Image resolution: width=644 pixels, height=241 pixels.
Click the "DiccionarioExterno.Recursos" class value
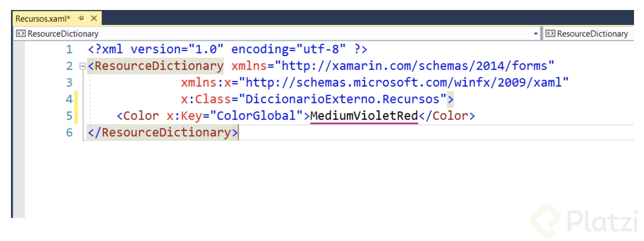[342, 99]
